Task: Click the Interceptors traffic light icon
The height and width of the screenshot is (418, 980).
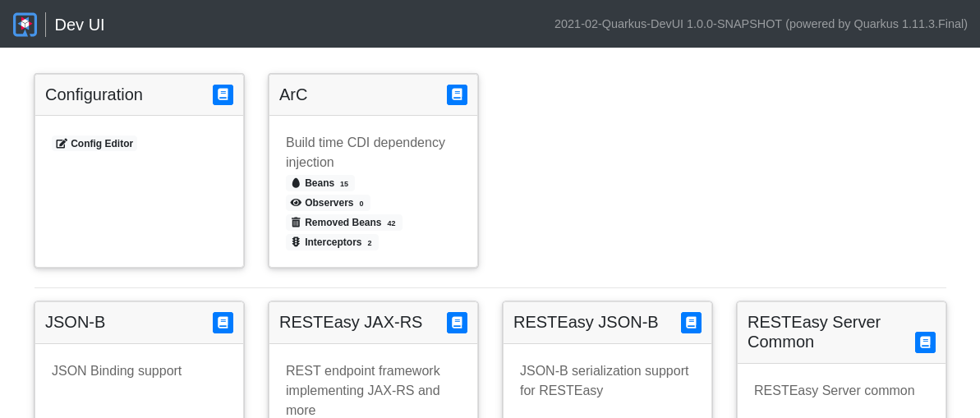Action: [x=297, y=241]
